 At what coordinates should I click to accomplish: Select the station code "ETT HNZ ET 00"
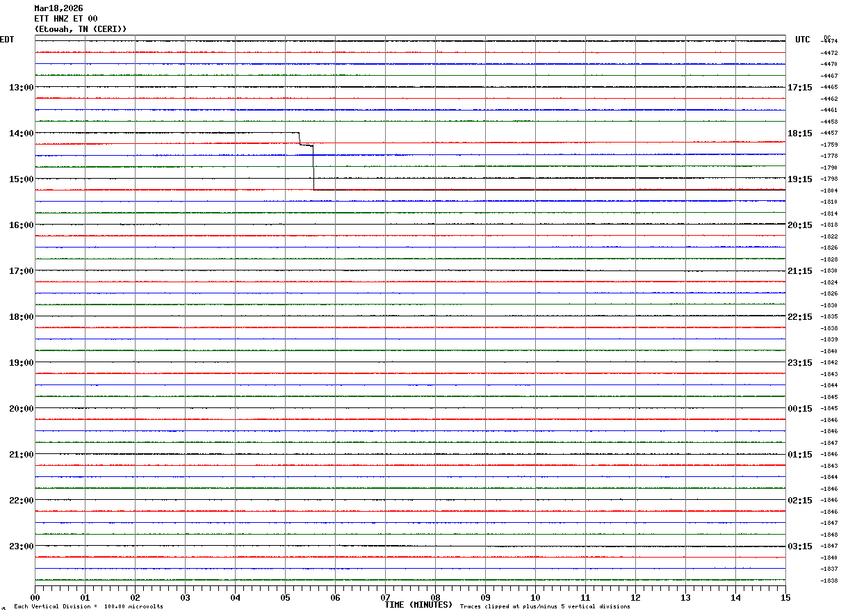tap(66, 19)
